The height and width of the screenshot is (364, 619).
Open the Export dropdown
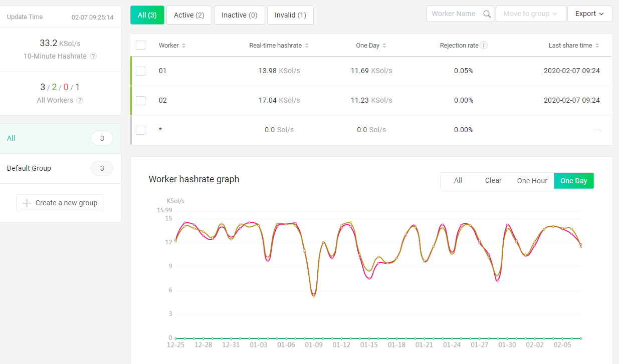(589, 14)
